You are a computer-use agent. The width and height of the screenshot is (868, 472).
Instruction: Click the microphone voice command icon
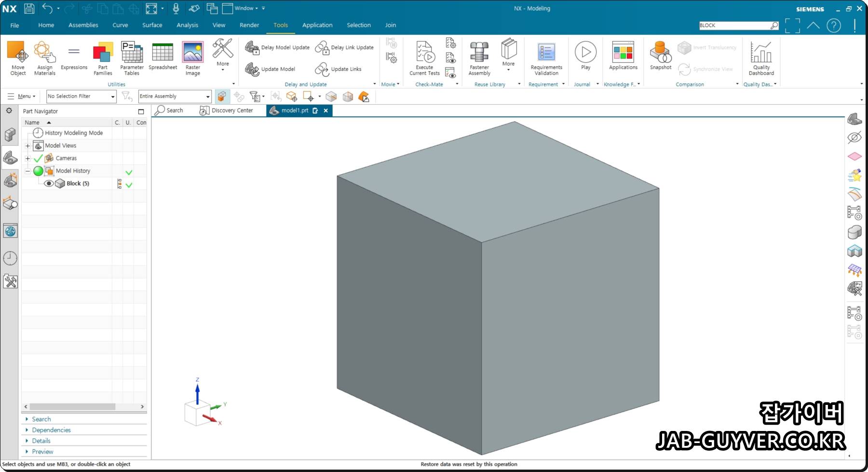[176, 8]
